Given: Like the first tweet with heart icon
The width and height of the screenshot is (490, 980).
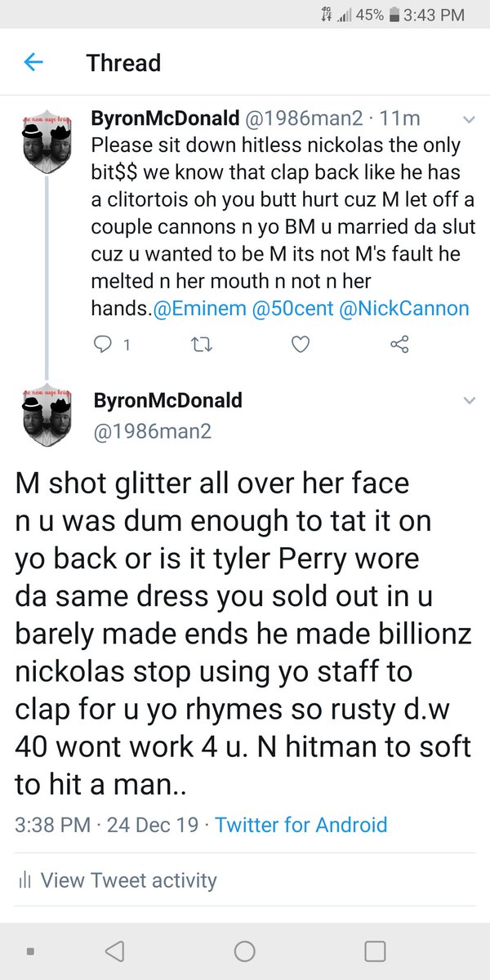Looking at the screenshot, I should pos(301,345).
